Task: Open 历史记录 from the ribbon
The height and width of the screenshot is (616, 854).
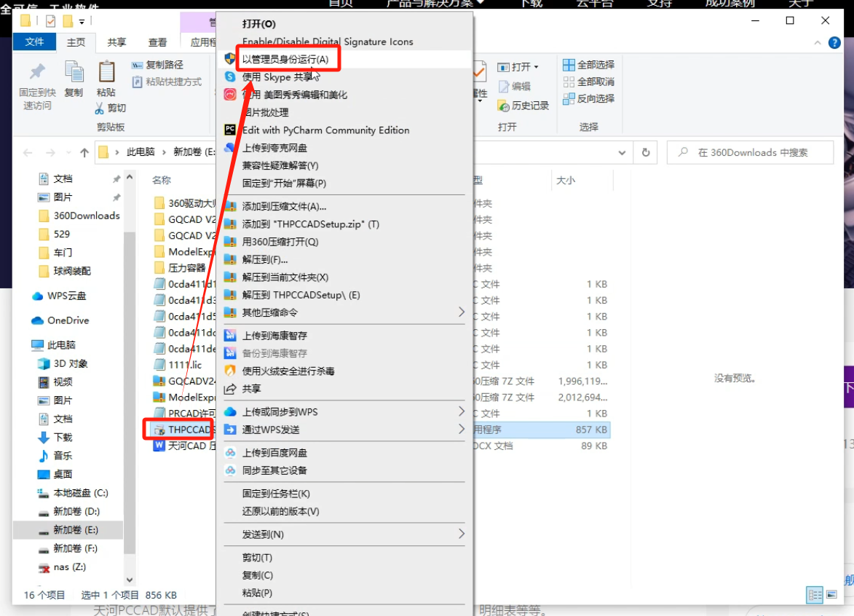Action: pyautogui.click(x=523, y=106)
